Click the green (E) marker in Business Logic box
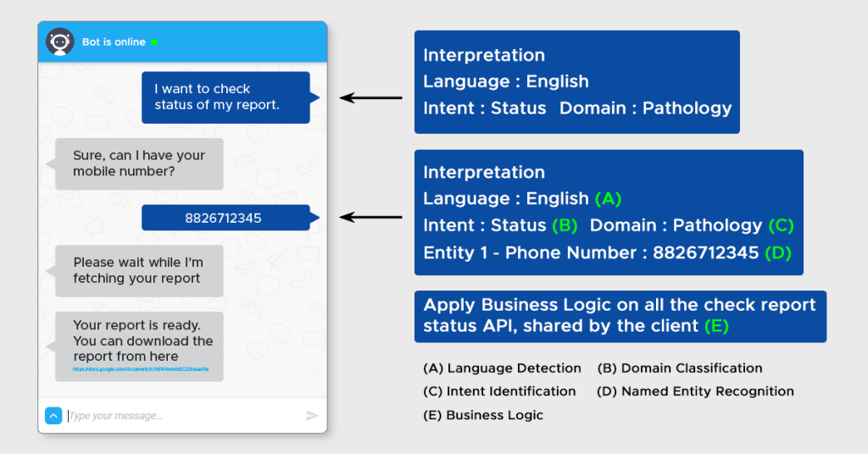 (x=716, y=325)
